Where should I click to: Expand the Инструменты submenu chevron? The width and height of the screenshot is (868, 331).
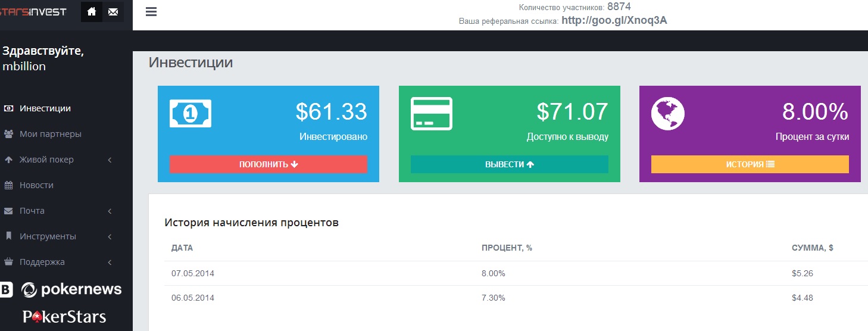click(110, 236)
